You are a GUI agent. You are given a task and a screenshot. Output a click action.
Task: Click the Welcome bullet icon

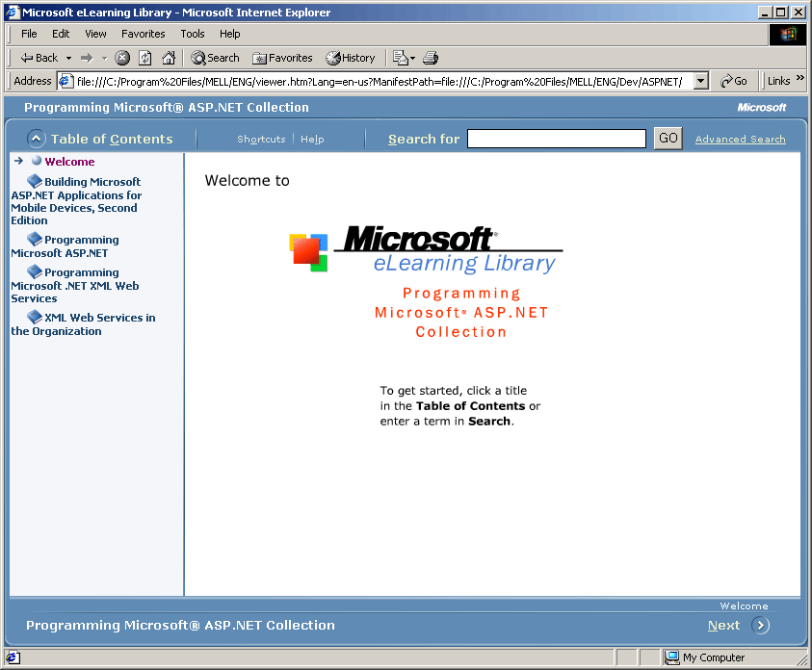tap(37, 161)
